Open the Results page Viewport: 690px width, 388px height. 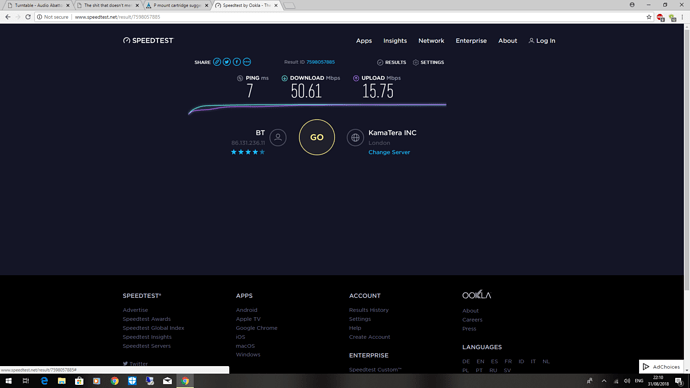[x=392, y=62]
